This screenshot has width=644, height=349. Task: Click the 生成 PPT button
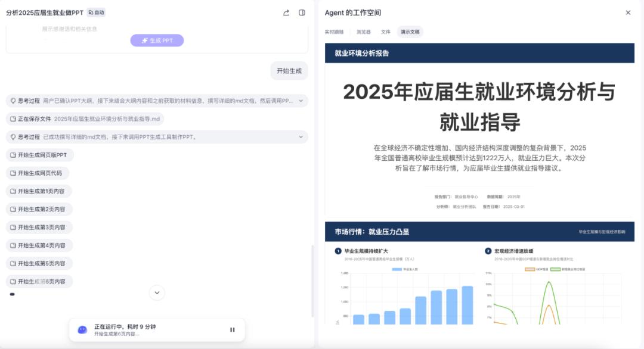[157, 40]
